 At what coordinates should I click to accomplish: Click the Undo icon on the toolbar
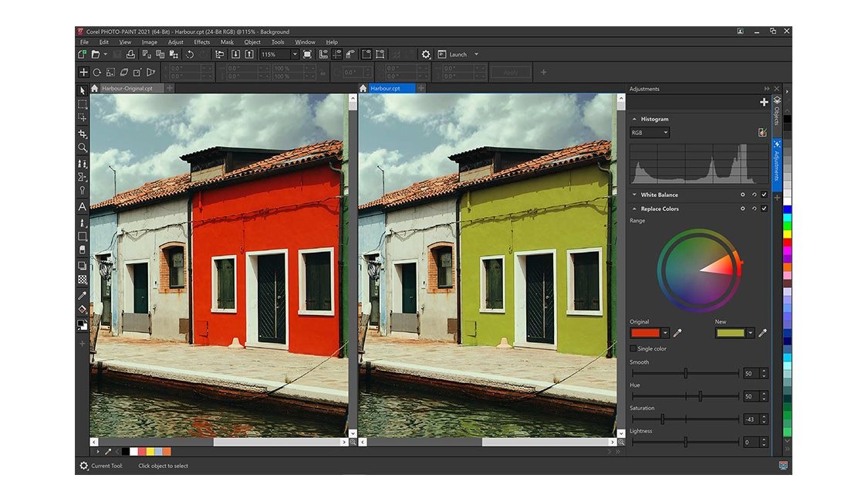click(x=190, y=54)
